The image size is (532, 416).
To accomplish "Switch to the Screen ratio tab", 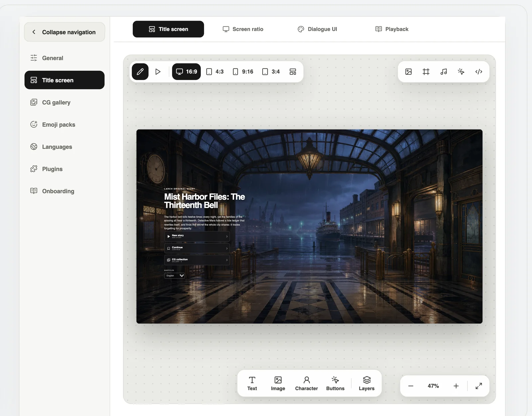I will [243, 29].
